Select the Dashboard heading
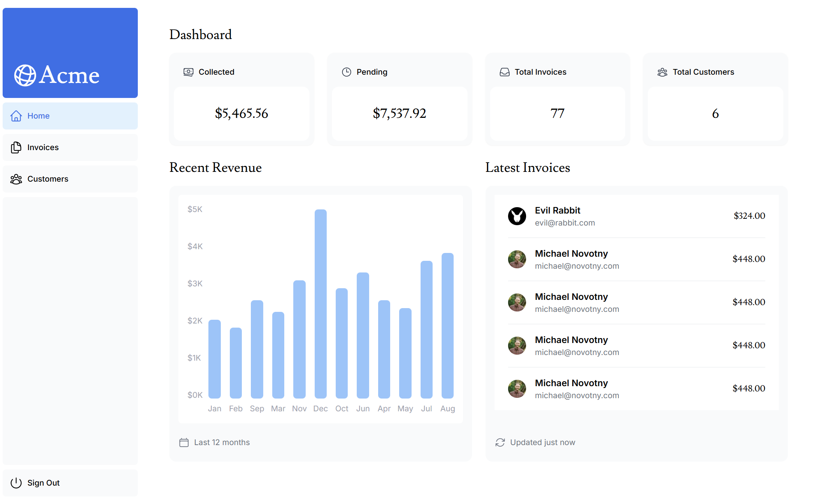 [201, 35]
